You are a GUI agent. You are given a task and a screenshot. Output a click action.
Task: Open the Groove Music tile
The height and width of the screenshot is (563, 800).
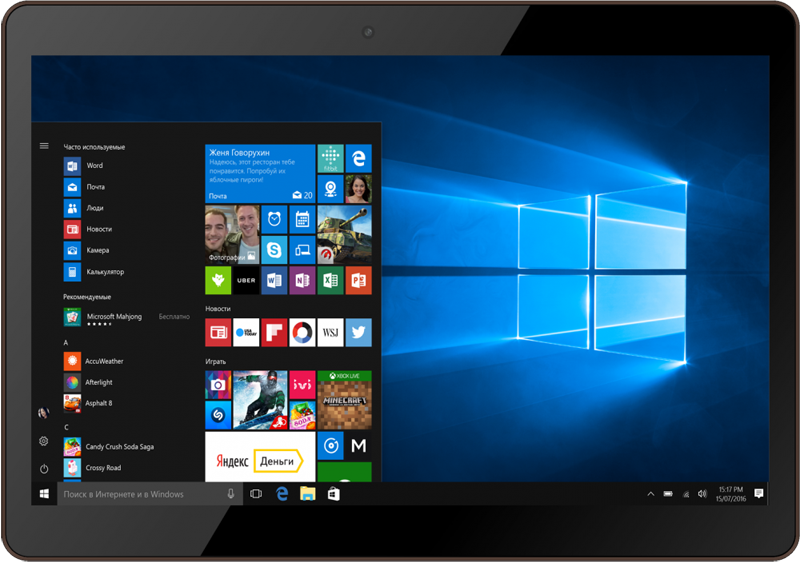point(331,446)
